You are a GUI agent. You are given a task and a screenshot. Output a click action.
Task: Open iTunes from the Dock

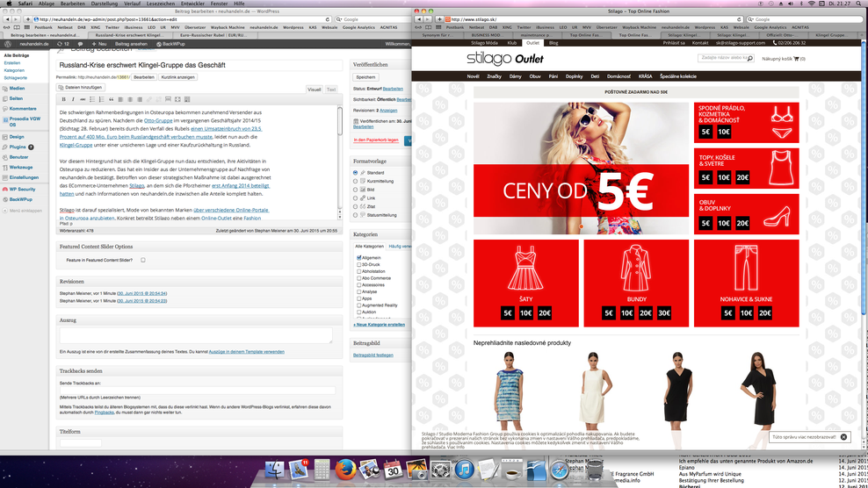464,470
